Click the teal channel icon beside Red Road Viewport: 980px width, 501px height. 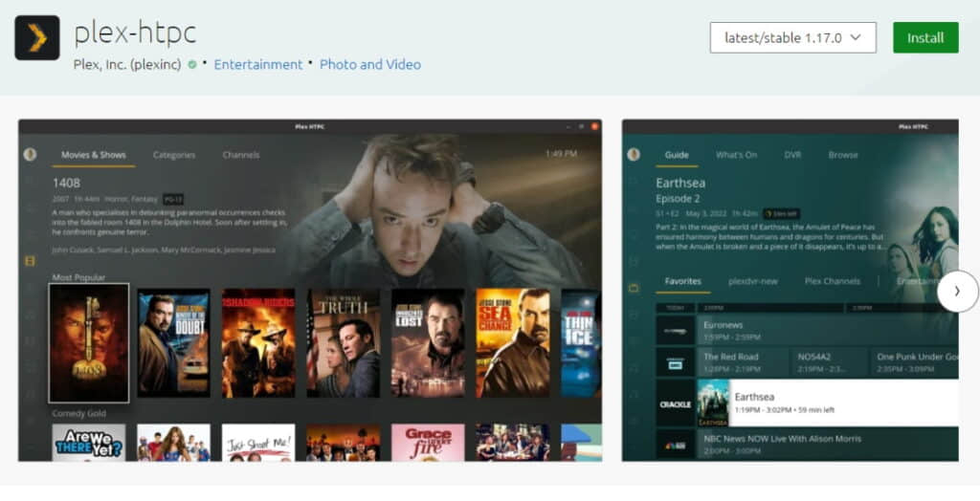tap(676, 363)
